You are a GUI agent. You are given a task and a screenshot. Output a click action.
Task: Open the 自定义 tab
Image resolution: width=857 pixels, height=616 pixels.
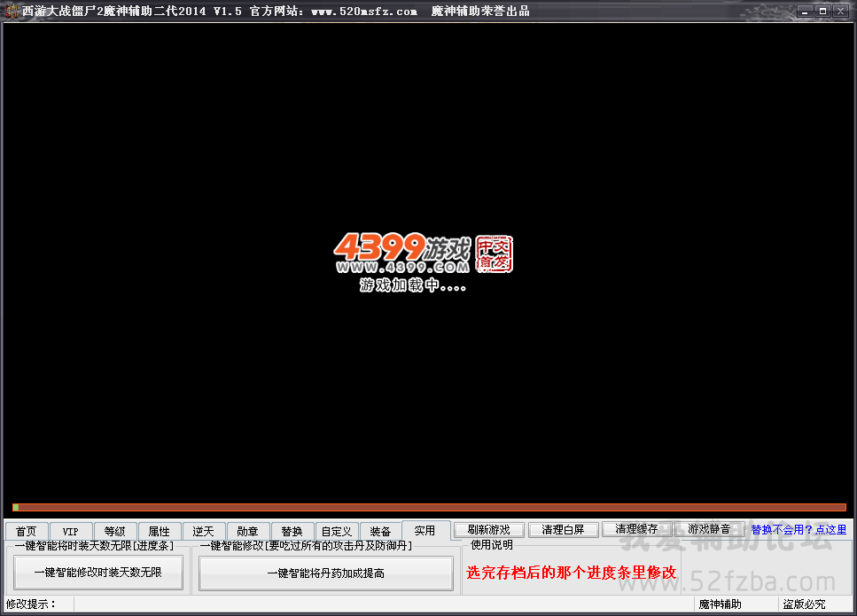point(336,531)
